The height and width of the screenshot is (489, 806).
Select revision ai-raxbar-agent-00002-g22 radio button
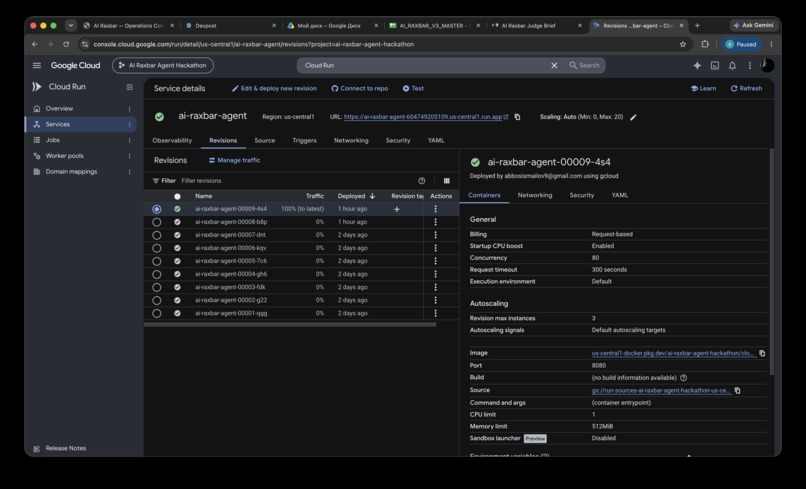156,300
